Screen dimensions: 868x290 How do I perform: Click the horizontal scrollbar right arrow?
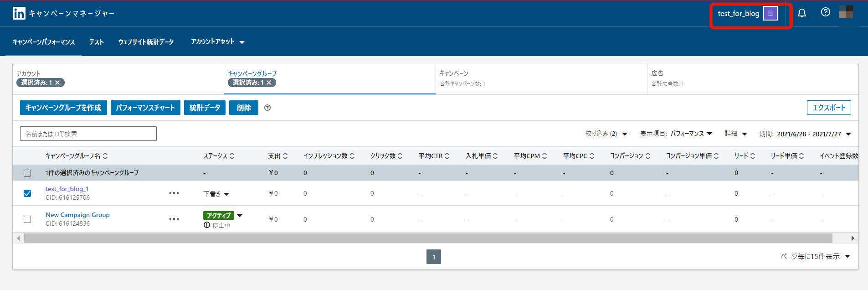[853, 238]
